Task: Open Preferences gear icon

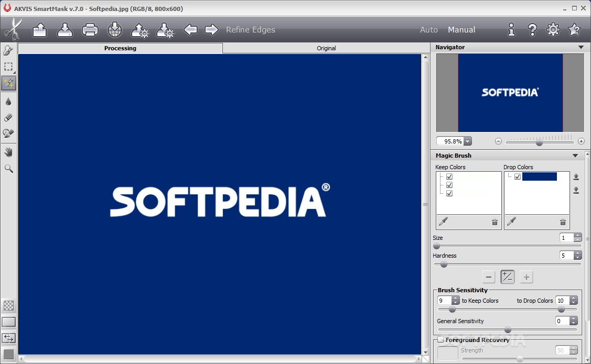Action: 553,29
